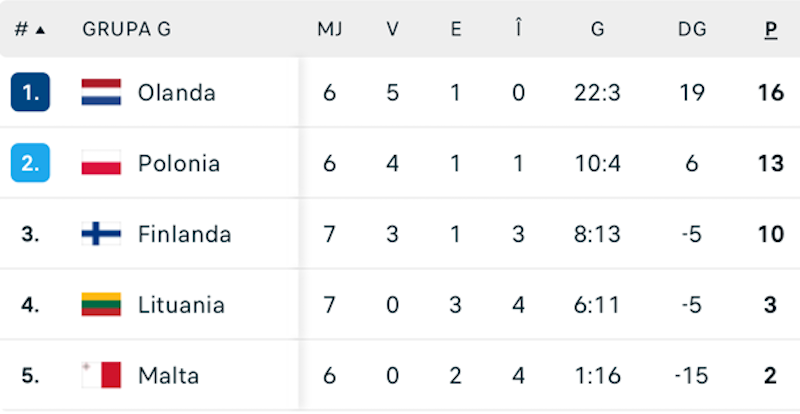Select the Finlanda team name
This screenshot has height=414, width=800.
[x=185, y=234]
